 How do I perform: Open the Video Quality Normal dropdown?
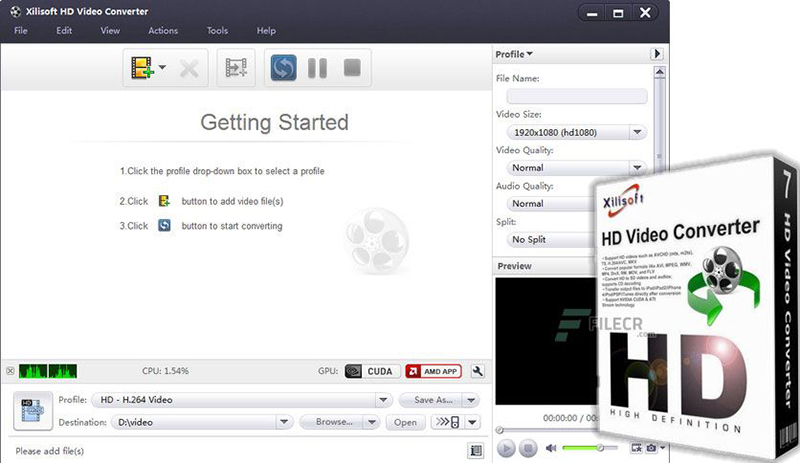[577, 167]
